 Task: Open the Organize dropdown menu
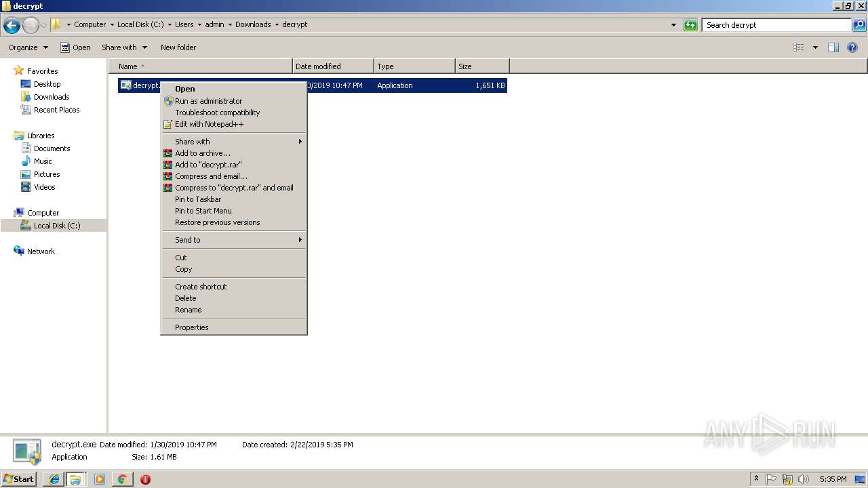point(28,47)
